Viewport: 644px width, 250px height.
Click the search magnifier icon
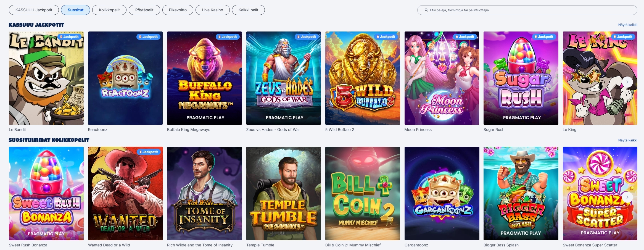[426, 10]
